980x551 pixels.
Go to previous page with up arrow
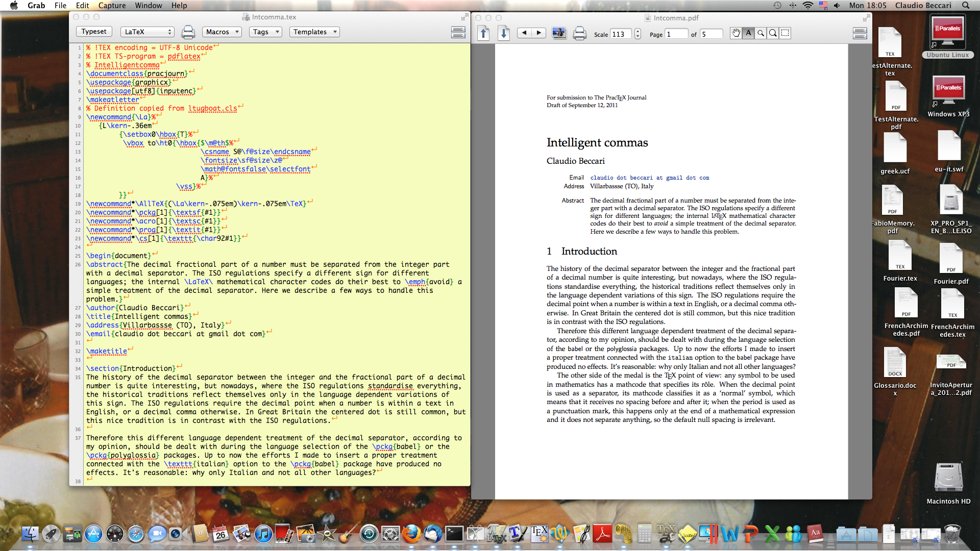tap(483, 34)
